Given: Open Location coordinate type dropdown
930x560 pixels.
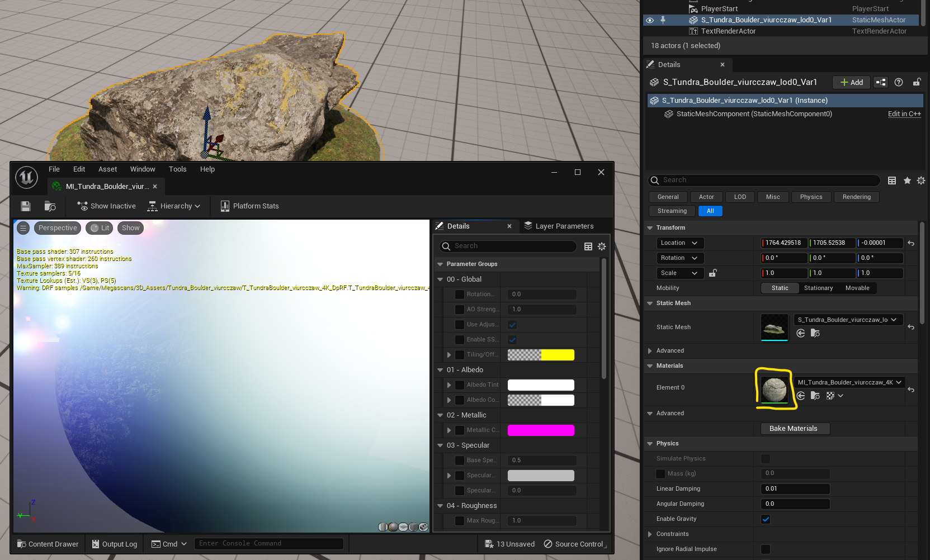Looking at the screenshot, I should pyautogui.click(x=680, y=243).
